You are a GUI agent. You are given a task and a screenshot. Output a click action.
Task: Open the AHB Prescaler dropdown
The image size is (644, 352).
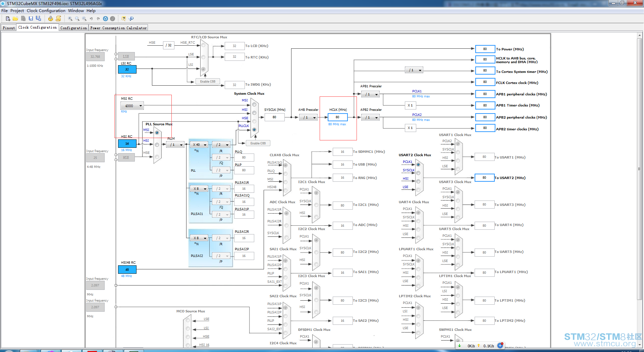coord(308,118)
